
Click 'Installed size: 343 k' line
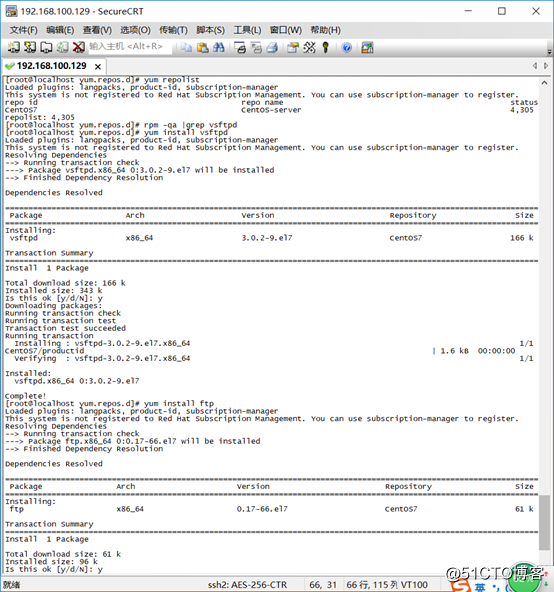54,291
